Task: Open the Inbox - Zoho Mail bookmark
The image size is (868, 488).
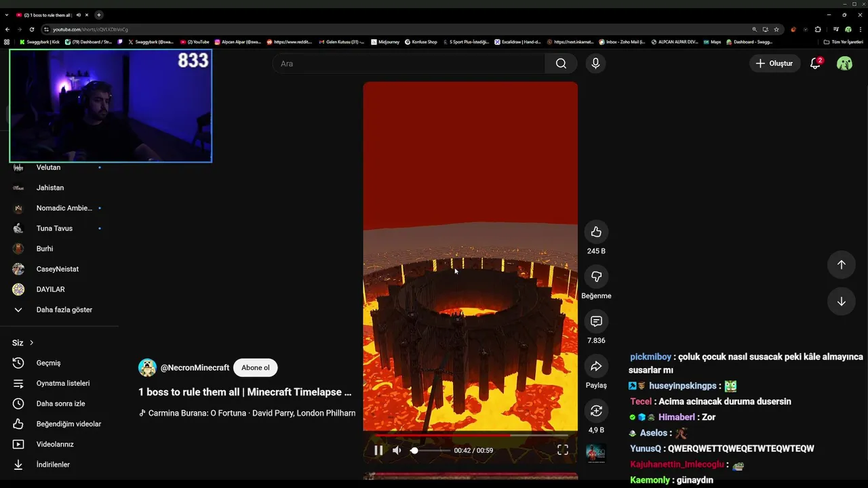Action: tap(623, 42)
